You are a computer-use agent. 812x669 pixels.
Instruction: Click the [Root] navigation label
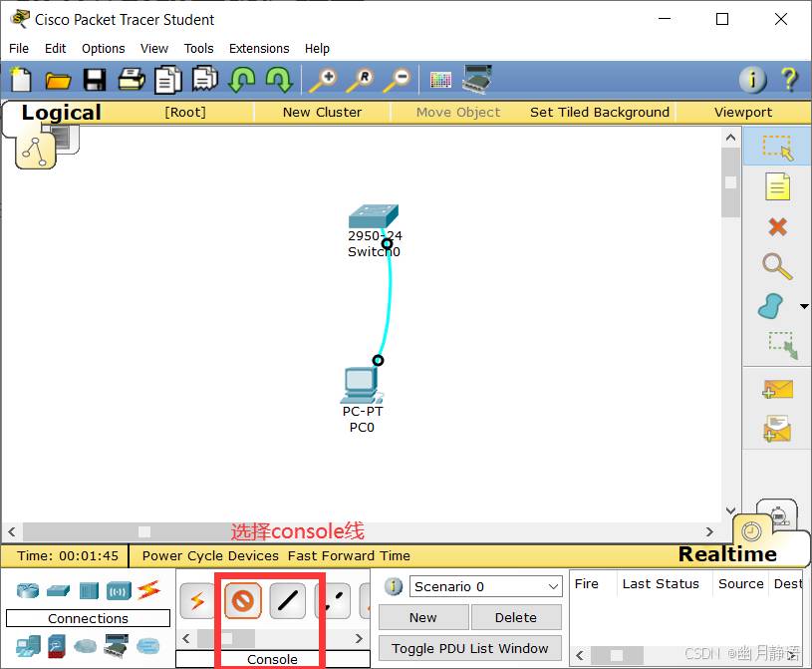pyautogui.click(x=185, y=113)
